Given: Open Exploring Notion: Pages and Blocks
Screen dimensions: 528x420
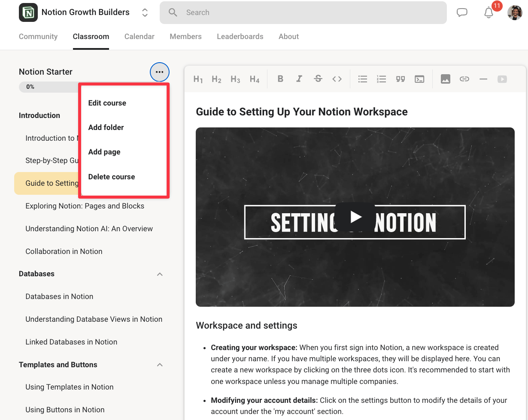Looking at the screenshot, I should coord(85,206).
